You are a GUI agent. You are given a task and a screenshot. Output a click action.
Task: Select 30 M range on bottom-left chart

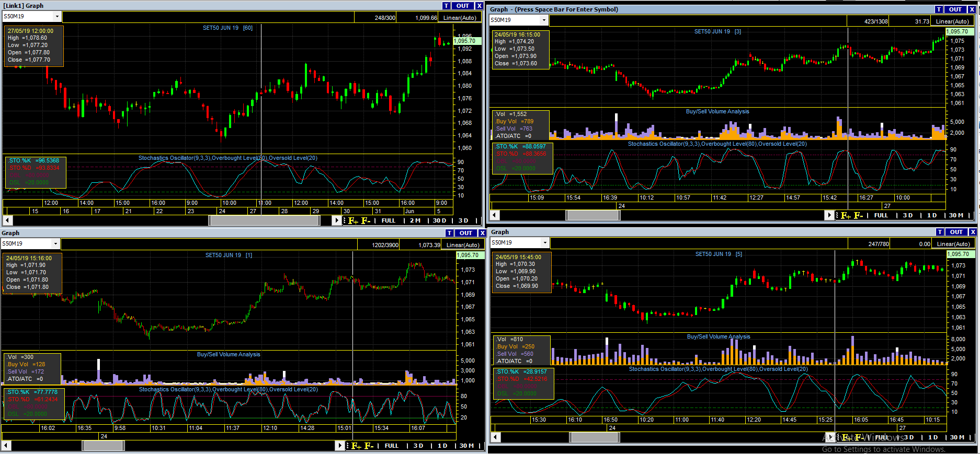pos(466,446)
